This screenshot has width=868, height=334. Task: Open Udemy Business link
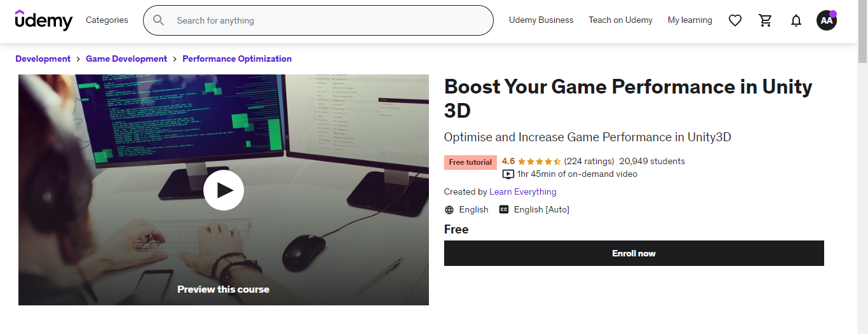coord(541,20)
